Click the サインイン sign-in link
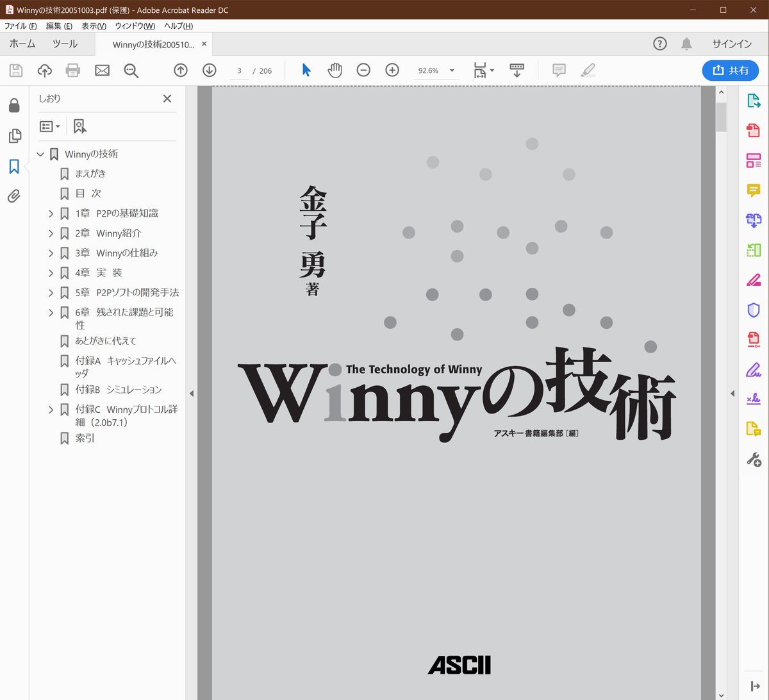769x700 pixels. tap(732, 44)
